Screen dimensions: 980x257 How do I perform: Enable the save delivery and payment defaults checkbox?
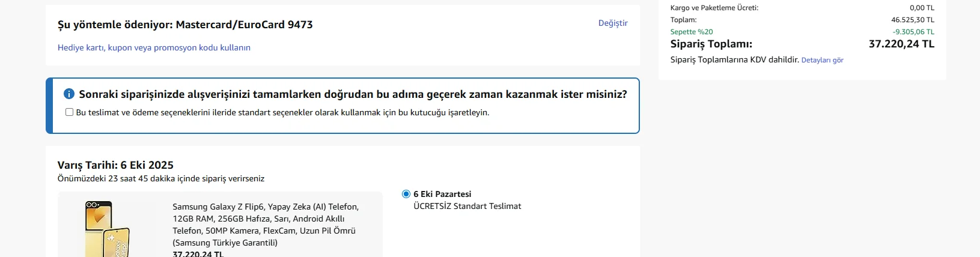(x=70, y=112)
